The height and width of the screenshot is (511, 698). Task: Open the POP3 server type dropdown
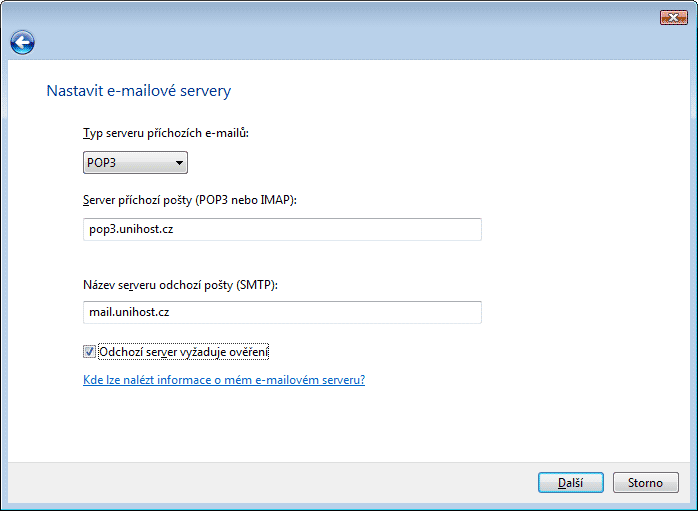tap(135, 162)
